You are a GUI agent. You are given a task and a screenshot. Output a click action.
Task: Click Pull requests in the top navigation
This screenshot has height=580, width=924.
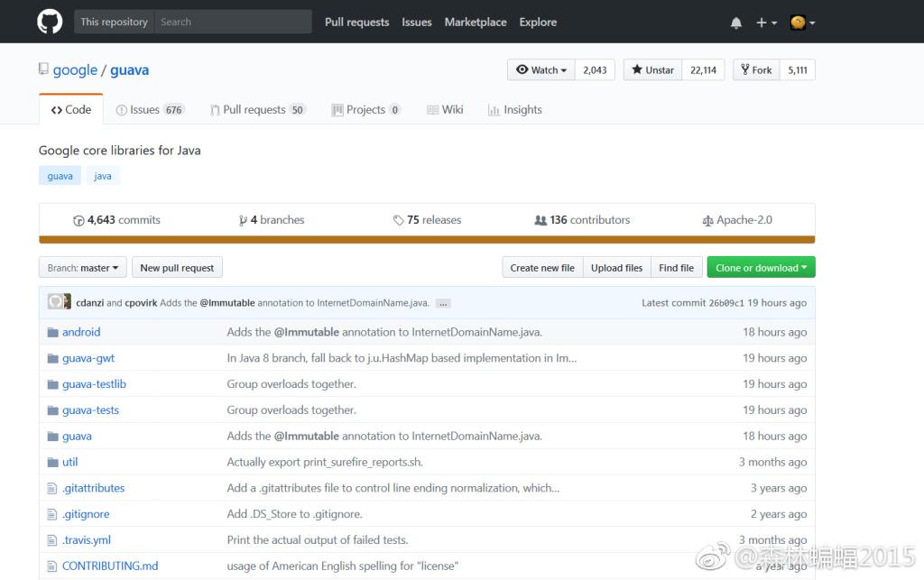coord(357,22)
